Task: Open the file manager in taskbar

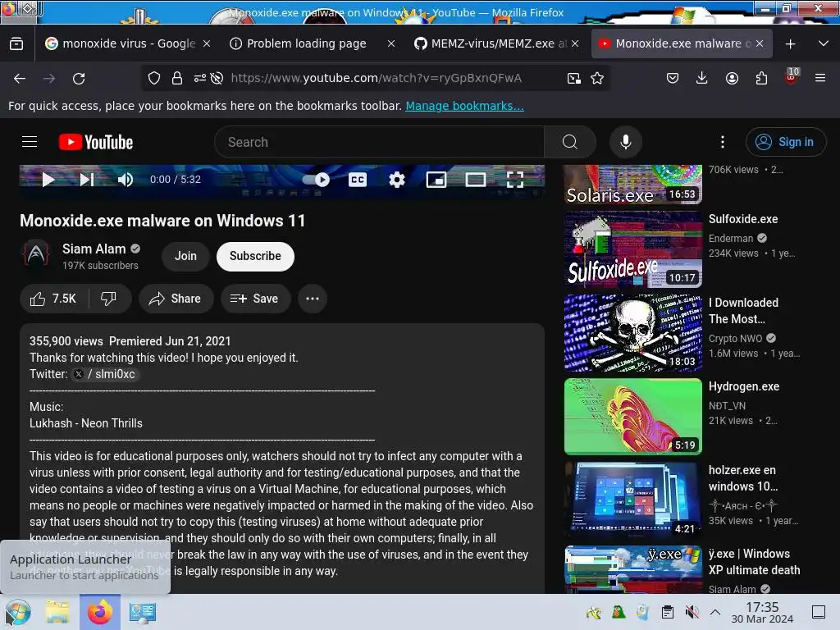Action: (x=57, y=612)
